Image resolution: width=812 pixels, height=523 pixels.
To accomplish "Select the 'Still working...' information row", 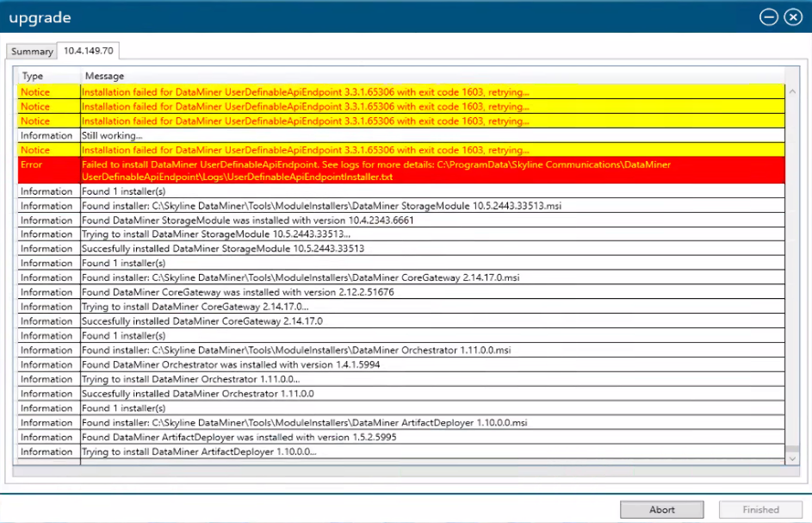I will pos(401,135).
